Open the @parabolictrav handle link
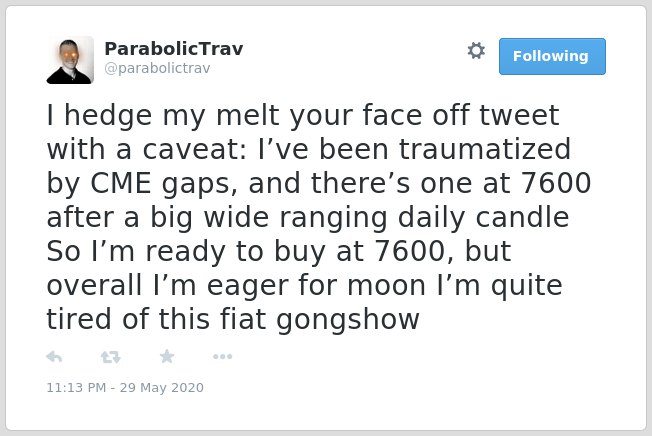Image resolution: width=652 pixels, height=436 pixels. [x=157, y=68]
